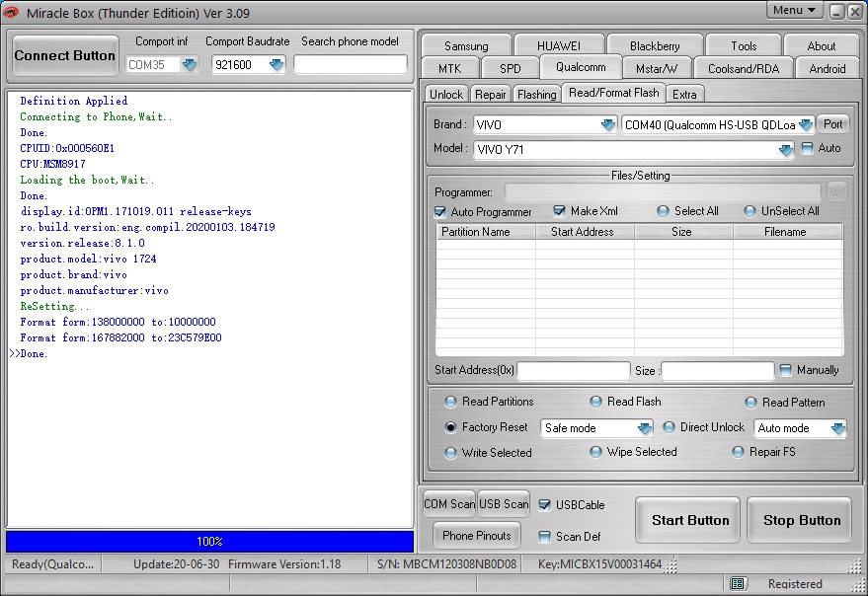Click the Search phone model input field
This screenshot has height=596, width=868.
coord(350,65)
